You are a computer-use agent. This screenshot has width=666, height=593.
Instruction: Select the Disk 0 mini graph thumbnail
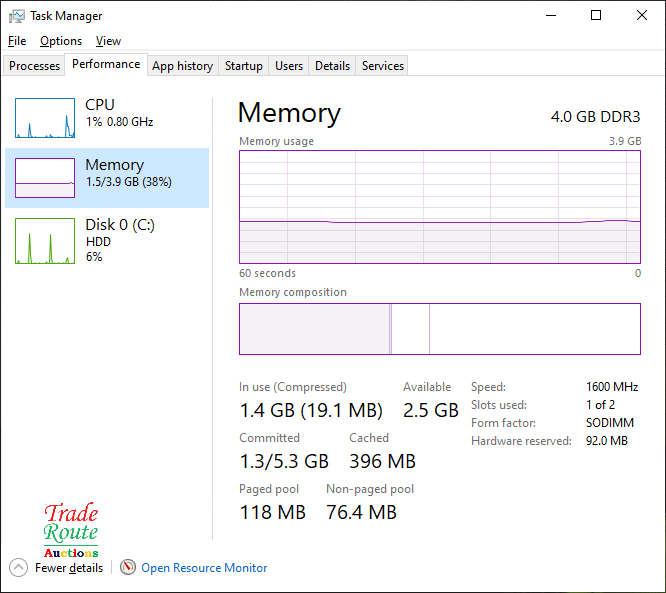(45, 241)
